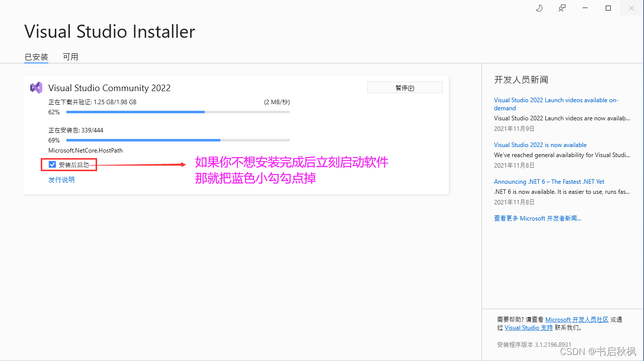Open 'Visual Studio 2022 is now available' news link
644x361 pixels.
(x=540, y=145)
